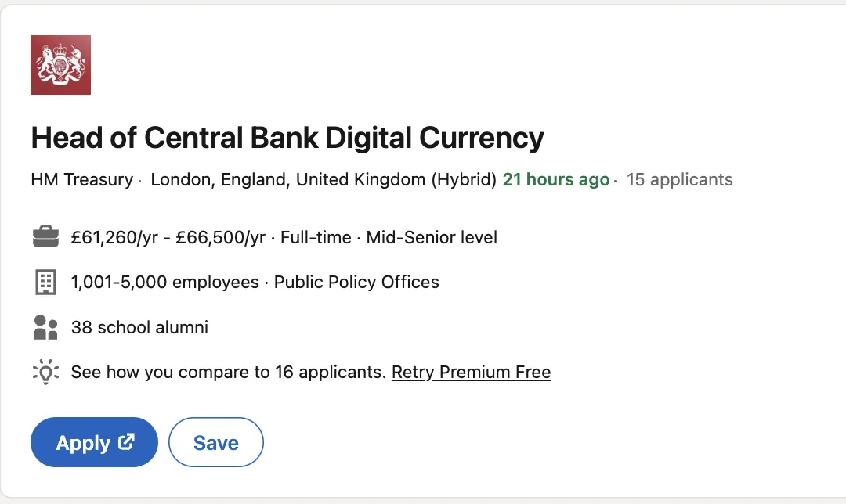Click the 38 school alumni text
The image size is (846, 504).
[x=139, y=327]
